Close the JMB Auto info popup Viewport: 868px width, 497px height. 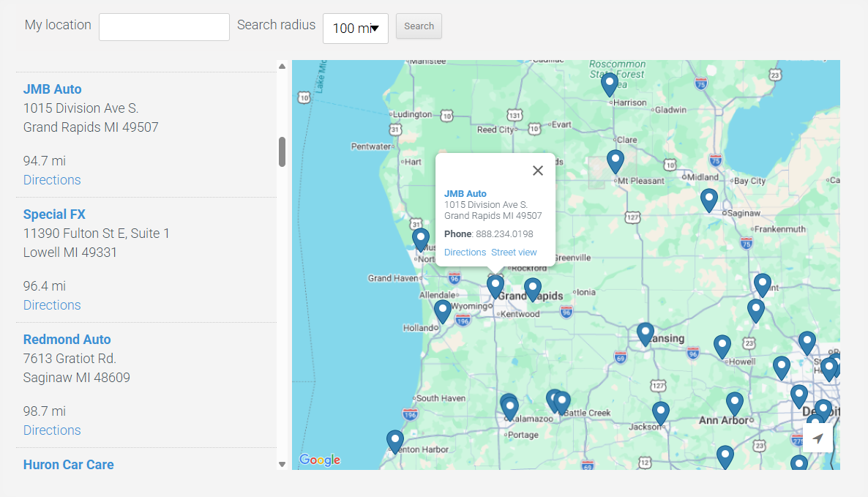(x=537, y=171)
